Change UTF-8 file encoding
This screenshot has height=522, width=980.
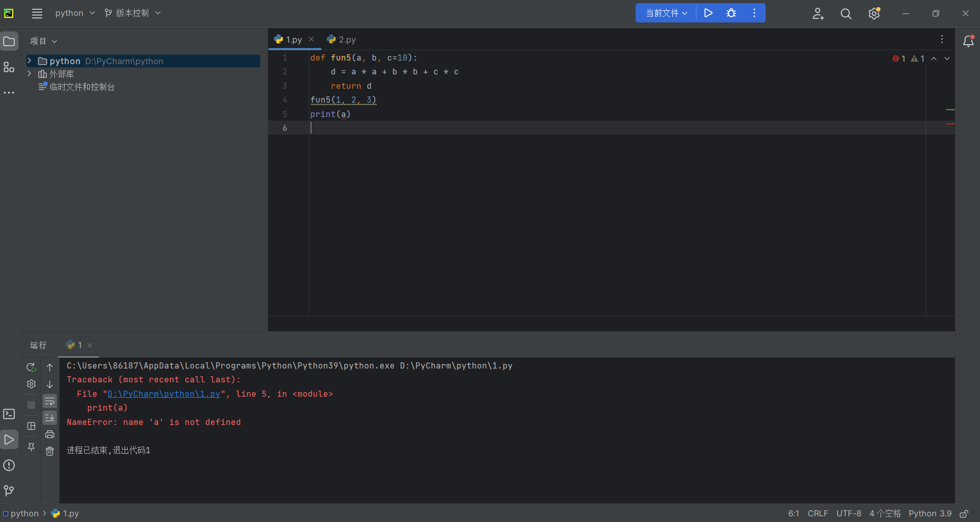(849, 513)
